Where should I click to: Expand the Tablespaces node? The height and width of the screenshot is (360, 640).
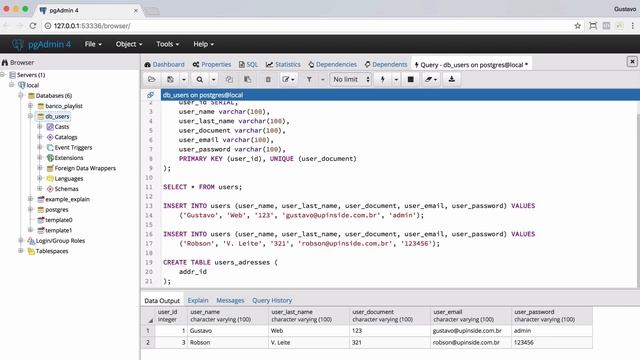21,251
